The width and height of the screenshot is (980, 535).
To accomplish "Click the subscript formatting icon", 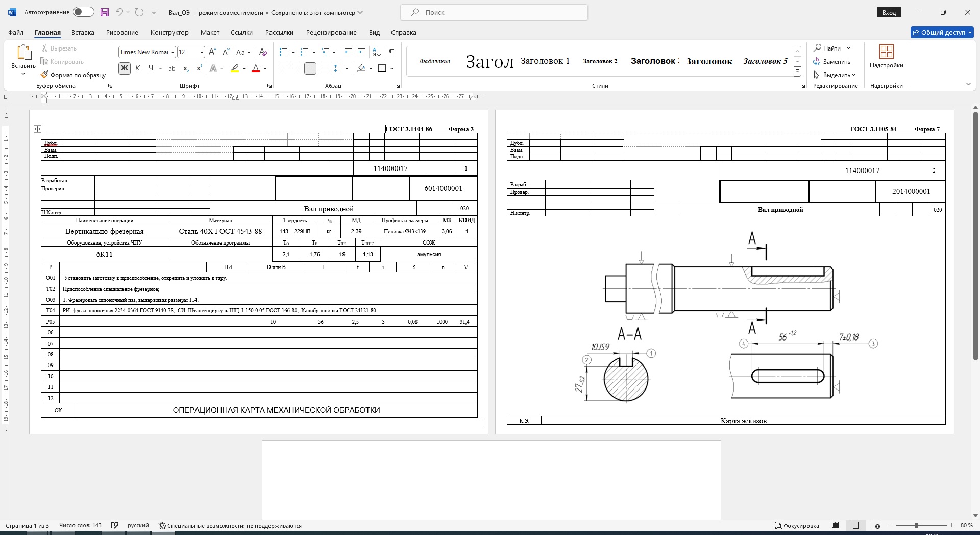I will [186, 68].
